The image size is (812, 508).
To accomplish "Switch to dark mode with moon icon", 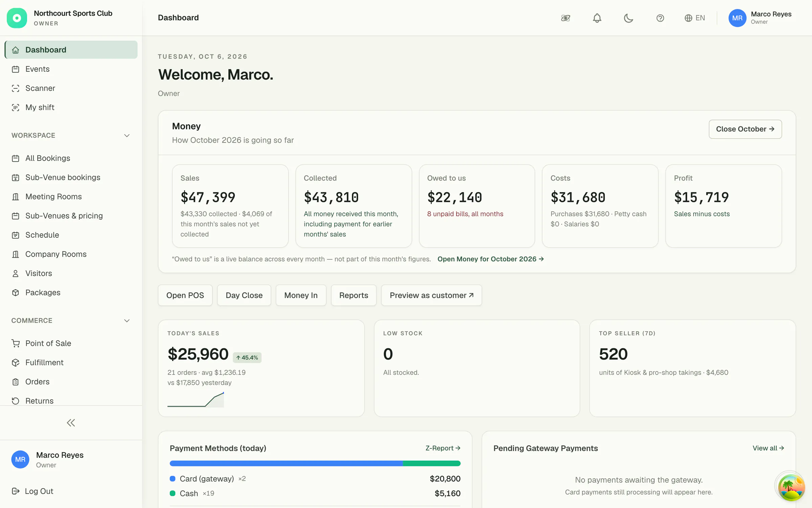I will click(629, 18).
